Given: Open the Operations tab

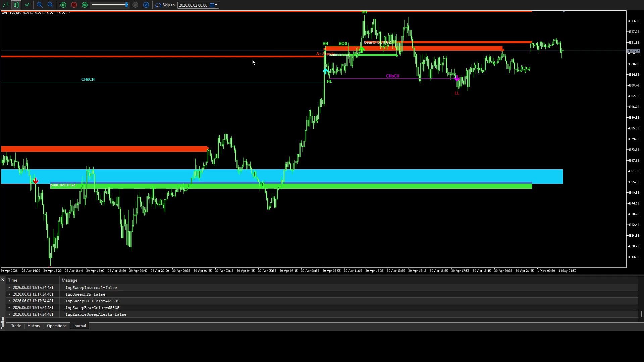Looking at the screenshot, I should [57, 326].
